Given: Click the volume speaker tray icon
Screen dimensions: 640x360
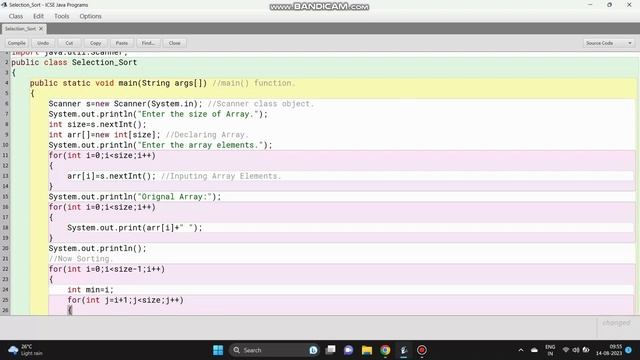Looking at the screenshot, I should pos(576,350).
